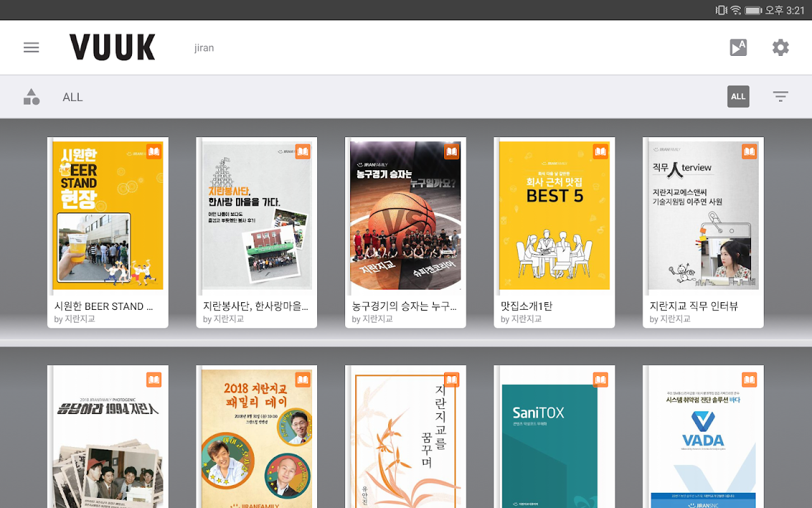Open the 회사 근처 맛집 BEST 5 cover

(x=554, y=215)
